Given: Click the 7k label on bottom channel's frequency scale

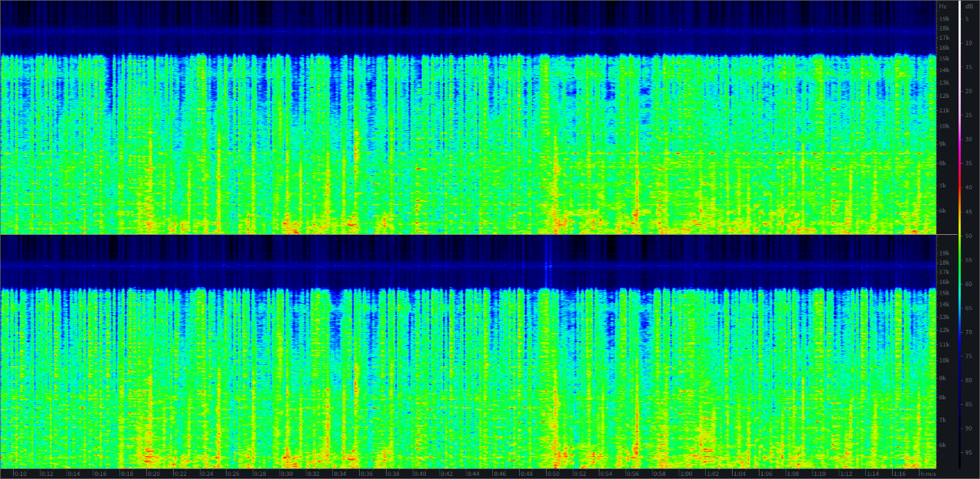Looking at the screenshot, I should [x=942, y=420].
